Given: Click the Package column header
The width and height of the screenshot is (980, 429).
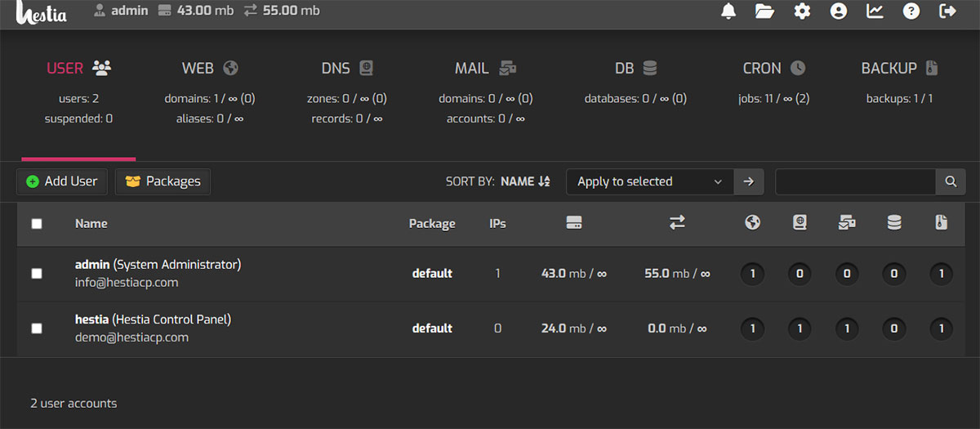Looking at the screenshot, I should click(x=432, y=224).
